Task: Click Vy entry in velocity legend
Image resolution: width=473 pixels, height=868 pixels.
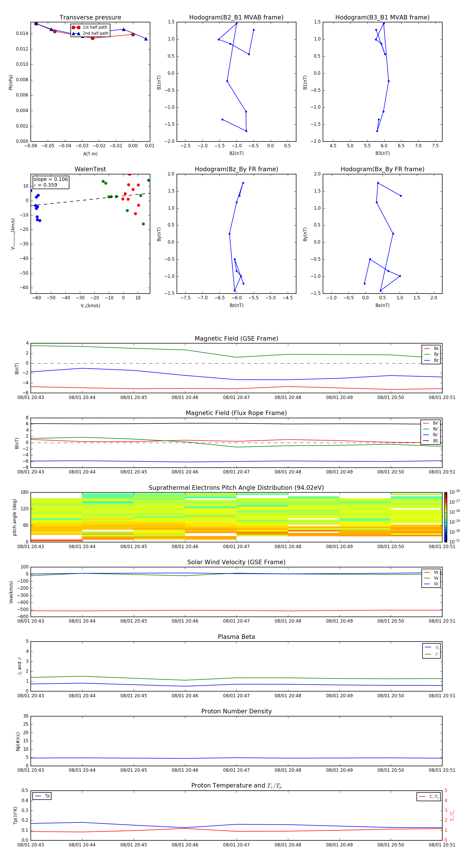Action: pos(431,578)
